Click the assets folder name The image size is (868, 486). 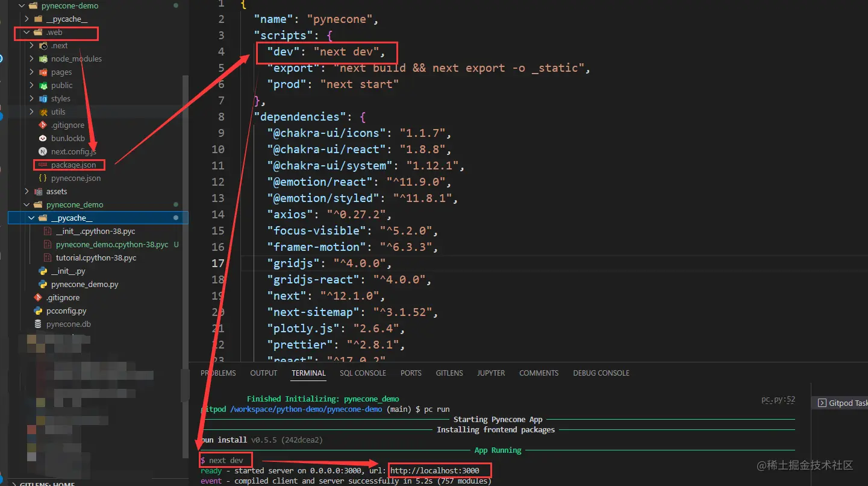(x=57, y=192)
